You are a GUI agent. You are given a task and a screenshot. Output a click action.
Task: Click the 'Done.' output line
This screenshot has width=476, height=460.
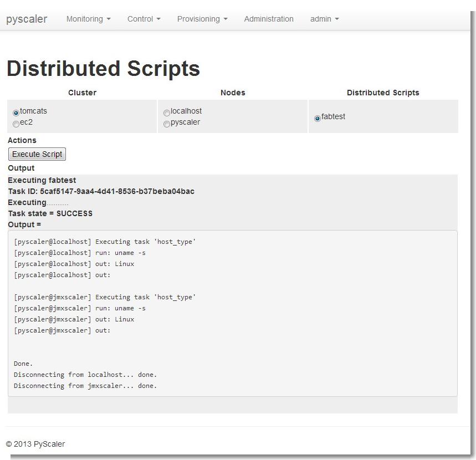tap(23, 364)
